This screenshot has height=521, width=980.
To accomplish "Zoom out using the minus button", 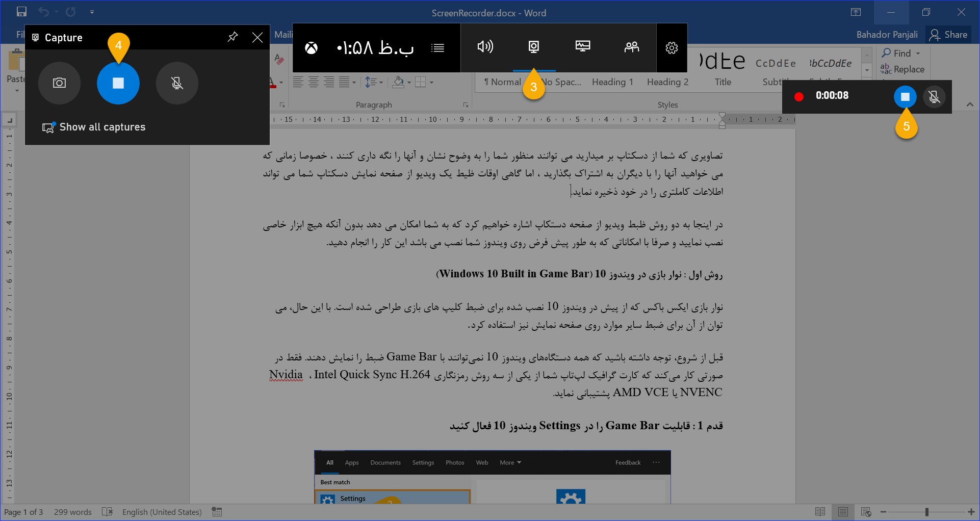I will pos(883,512).
